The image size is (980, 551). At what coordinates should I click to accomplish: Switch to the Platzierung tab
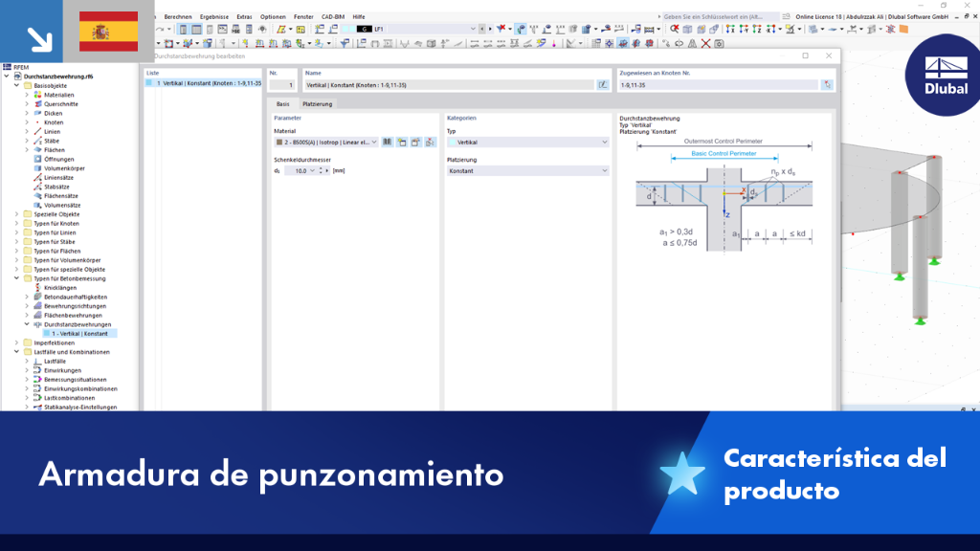click(318, 103)
